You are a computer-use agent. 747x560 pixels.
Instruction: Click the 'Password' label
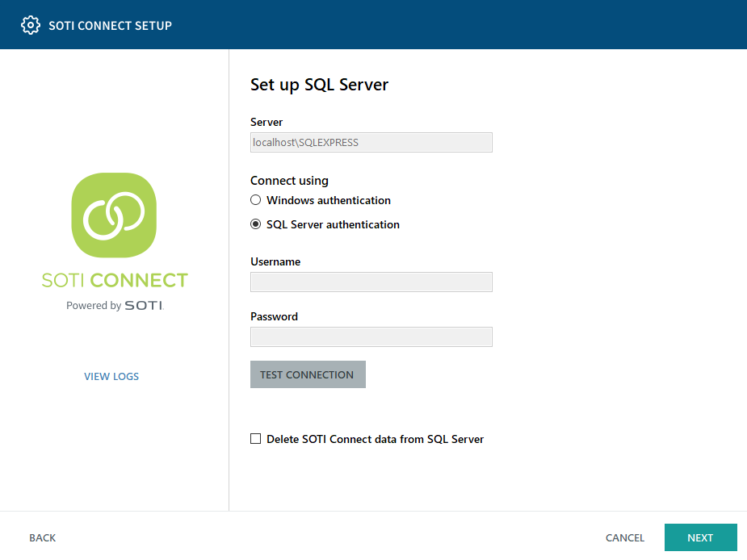pyautogui.click(x=274, y=316)
